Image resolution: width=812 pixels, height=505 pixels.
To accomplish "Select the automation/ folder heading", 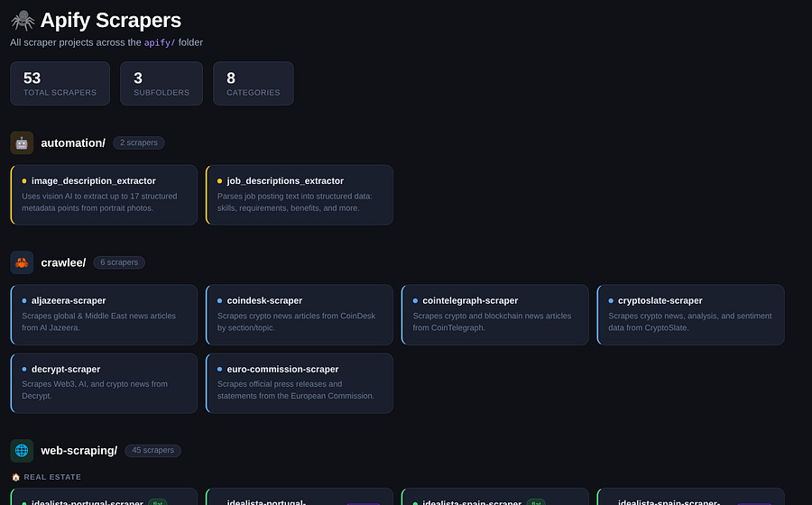I will 73,142.
